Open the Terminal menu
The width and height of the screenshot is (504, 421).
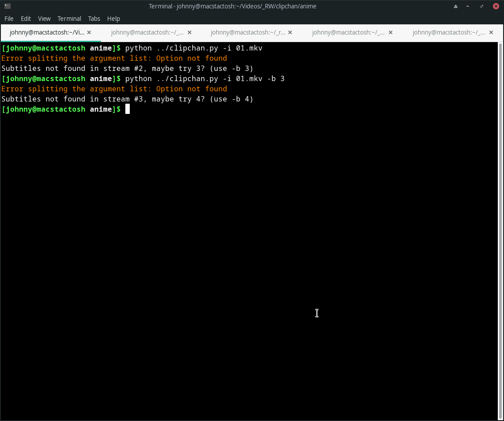(x=69, y=19)
